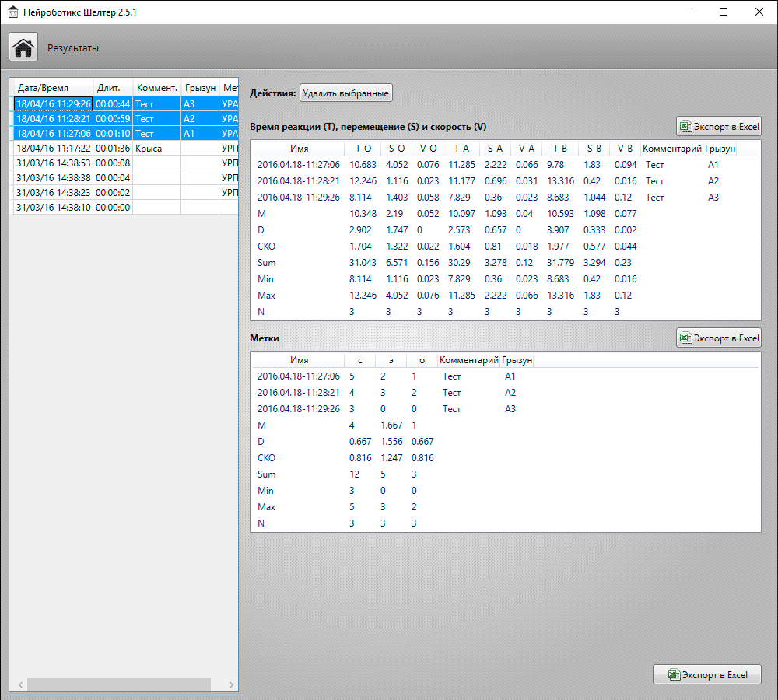778x700 pixels.
Task: Click the э column header in Метки table
Action: pos(391,360)
